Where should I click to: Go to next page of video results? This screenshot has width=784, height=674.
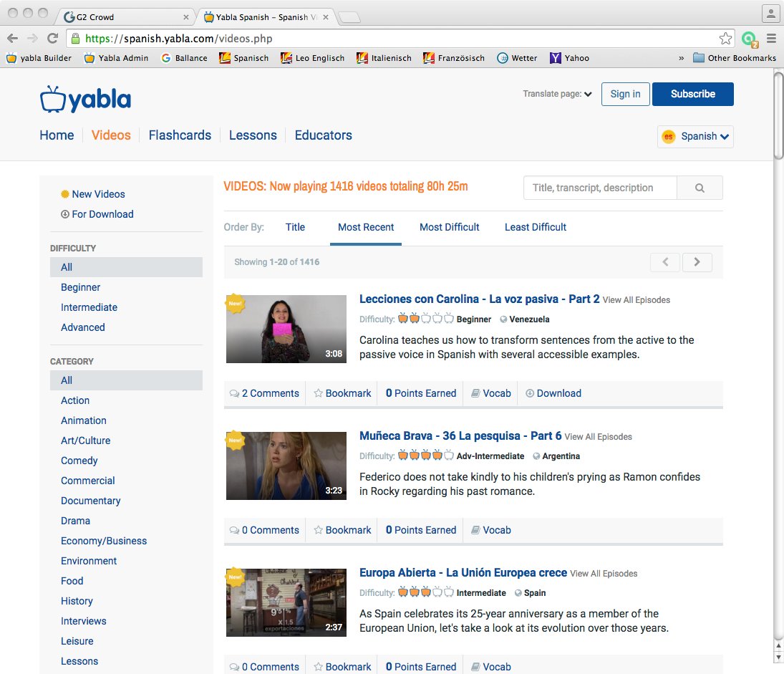click(x=697, y=262)
